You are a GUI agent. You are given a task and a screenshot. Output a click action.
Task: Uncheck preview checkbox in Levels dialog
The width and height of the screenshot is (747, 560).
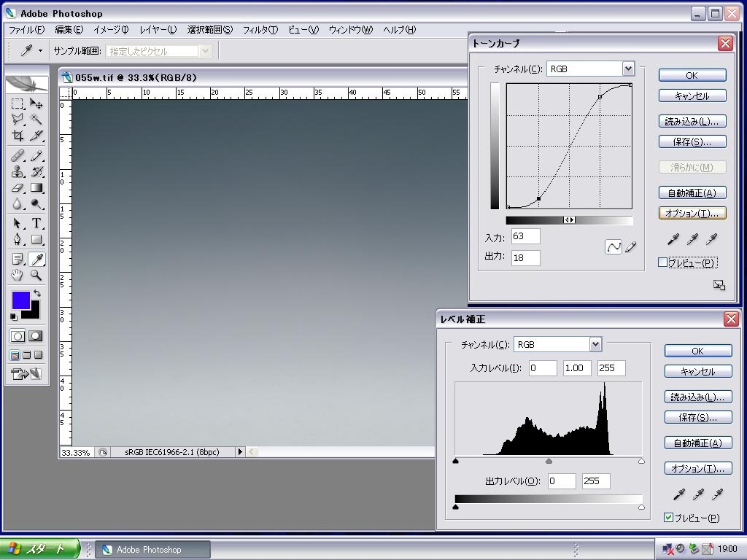coord(668,518)
